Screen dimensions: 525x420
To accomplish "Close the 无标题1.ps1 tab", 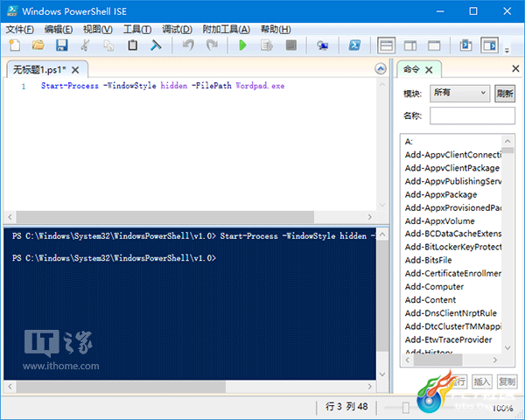I will 75,70.
